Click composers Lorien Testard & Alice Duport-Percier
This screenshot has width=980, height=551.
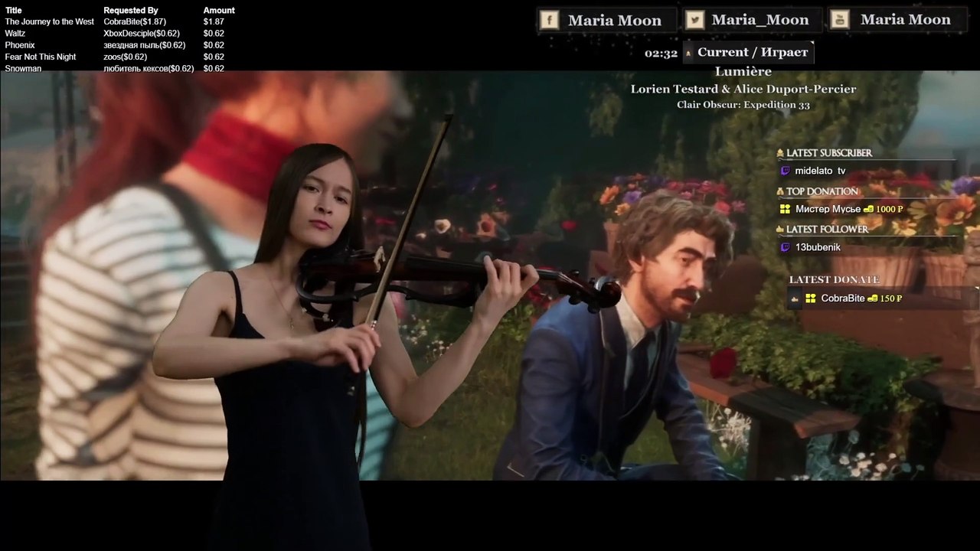point(743,89)
